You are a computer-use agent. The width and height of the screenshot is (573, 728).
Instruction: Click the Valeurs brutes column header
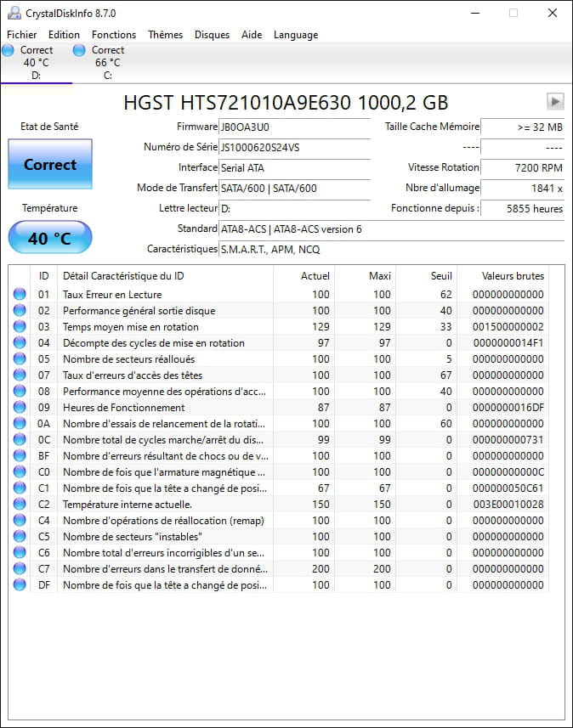click(x=512, y=276)
